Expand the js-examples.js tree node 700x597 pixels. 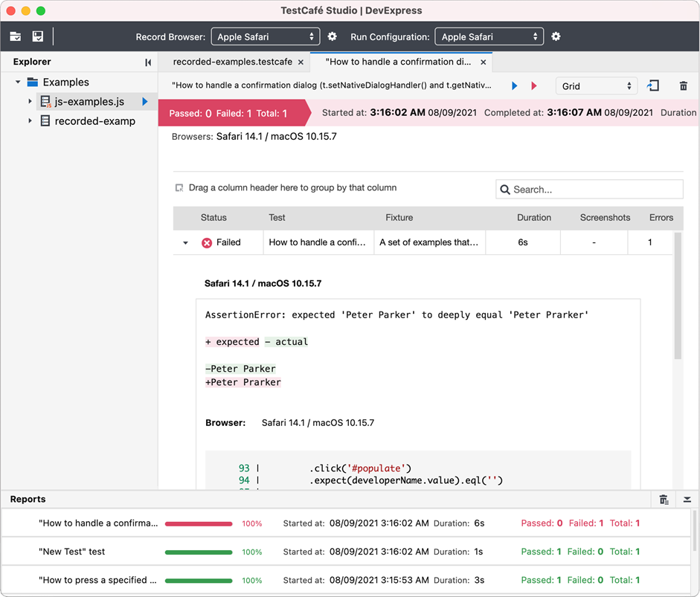point(30,102)
